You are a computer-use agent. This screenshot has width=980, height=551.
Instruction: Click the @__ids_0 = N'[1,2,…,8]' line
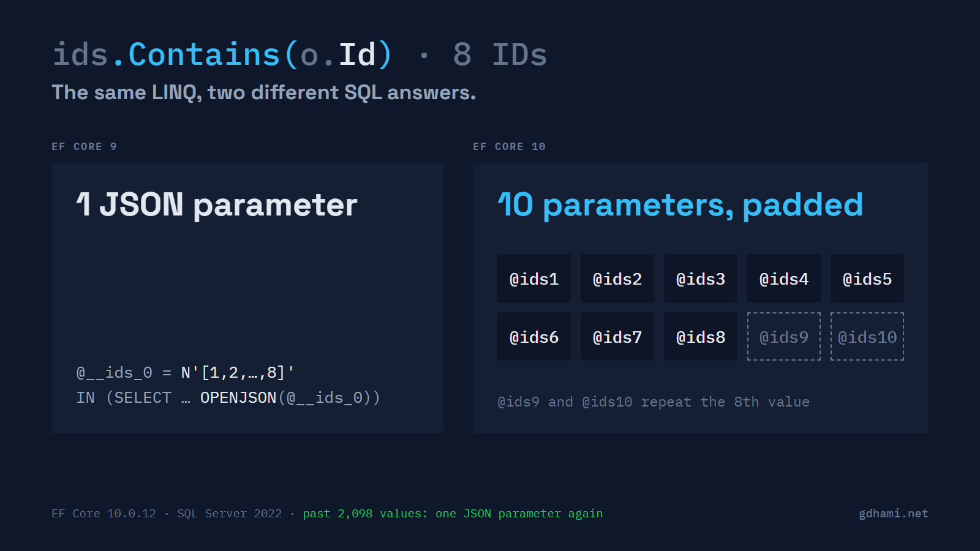click(x=186, y=372)
